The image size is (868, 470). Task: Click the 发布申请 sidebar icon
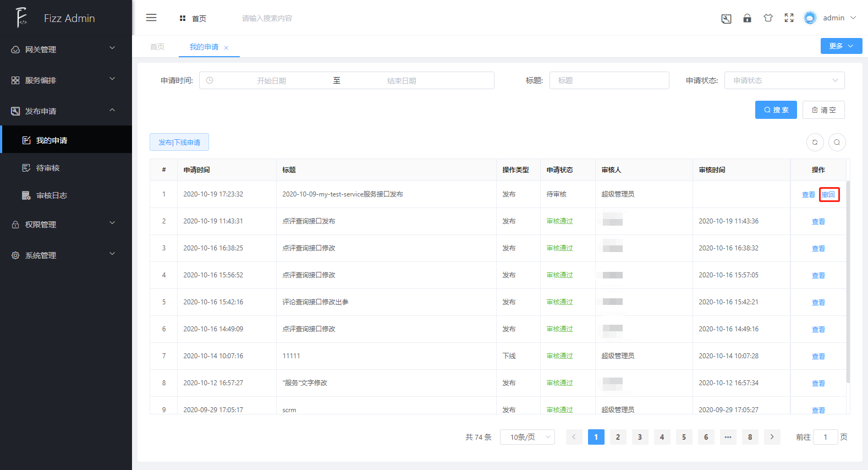coord(15,111)
